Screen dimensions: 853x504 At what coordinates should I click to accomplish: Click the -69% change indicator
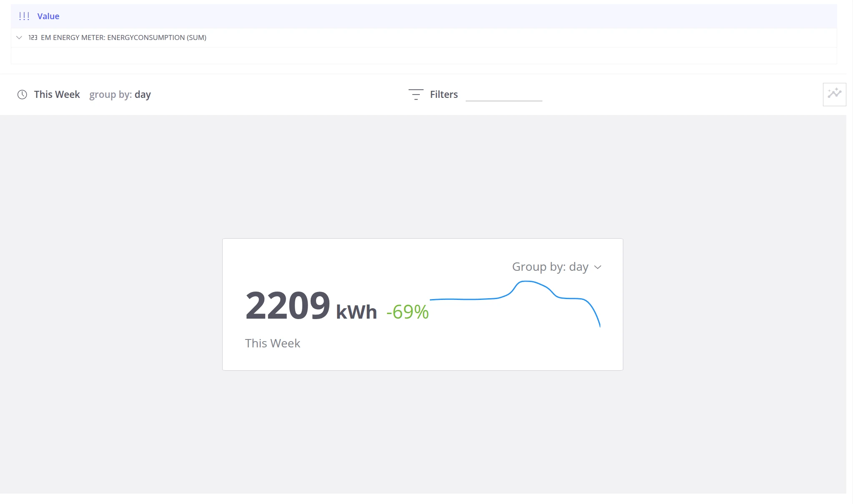pyautogui.click(x=407, y=312)
